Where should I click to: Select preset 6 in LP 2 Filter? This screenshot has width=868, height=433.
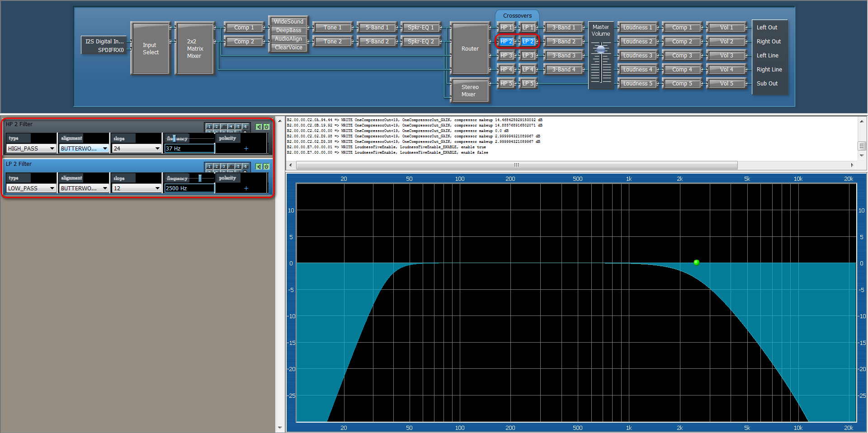245,167
